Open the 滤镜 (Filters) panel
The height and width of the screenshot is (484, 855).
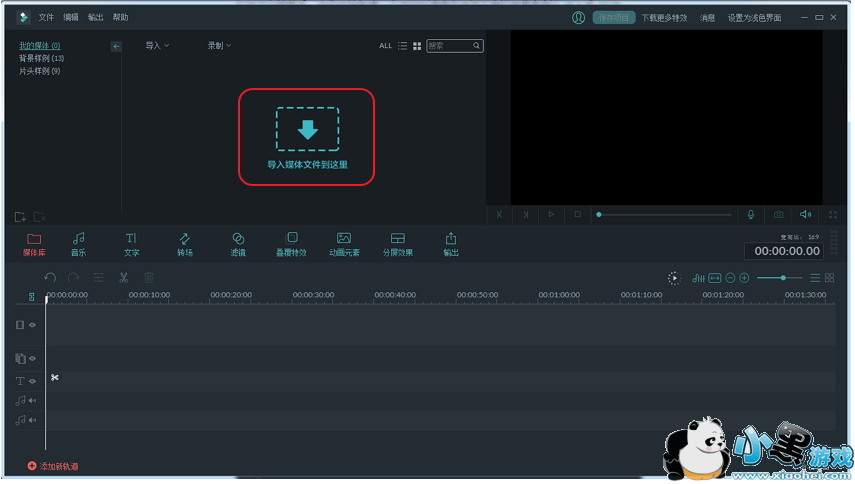pyautogui.click(x=238, y=243)
